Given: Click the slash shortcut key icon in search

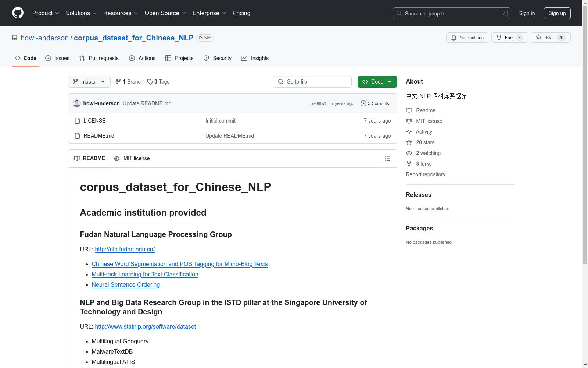Looking at the screenshot, I should (504, 13).
